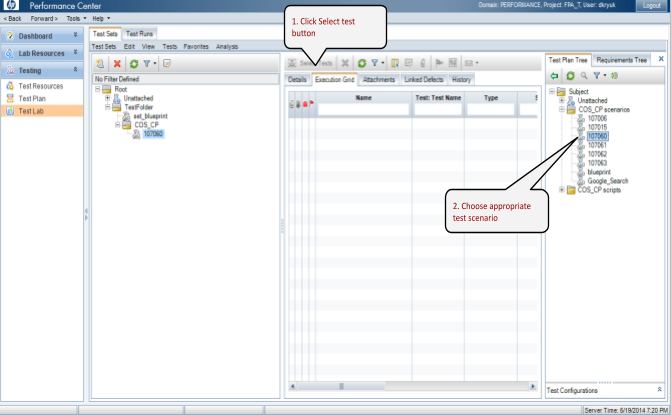Open Test Lab in the sidebar

[x=42, y=111]
